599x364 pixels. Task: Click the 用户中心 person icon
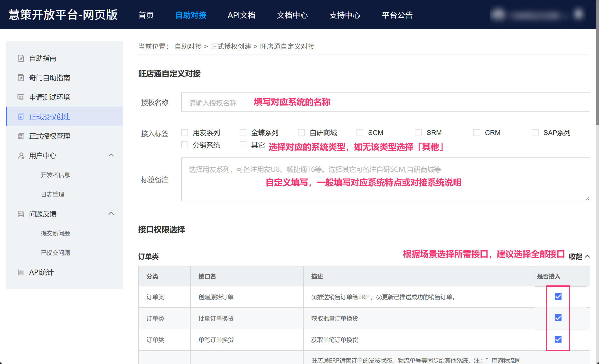(x=21, y=156)
